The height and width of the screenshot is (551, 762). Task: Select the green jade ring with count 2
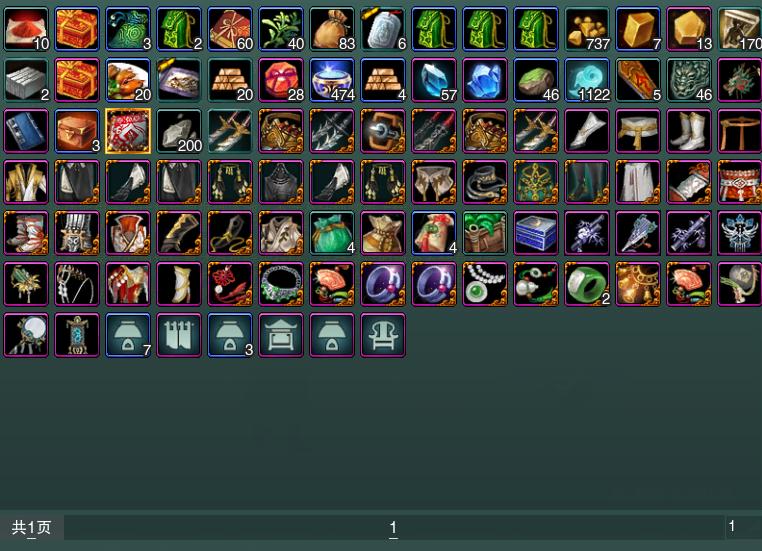(x=587, y=284)
